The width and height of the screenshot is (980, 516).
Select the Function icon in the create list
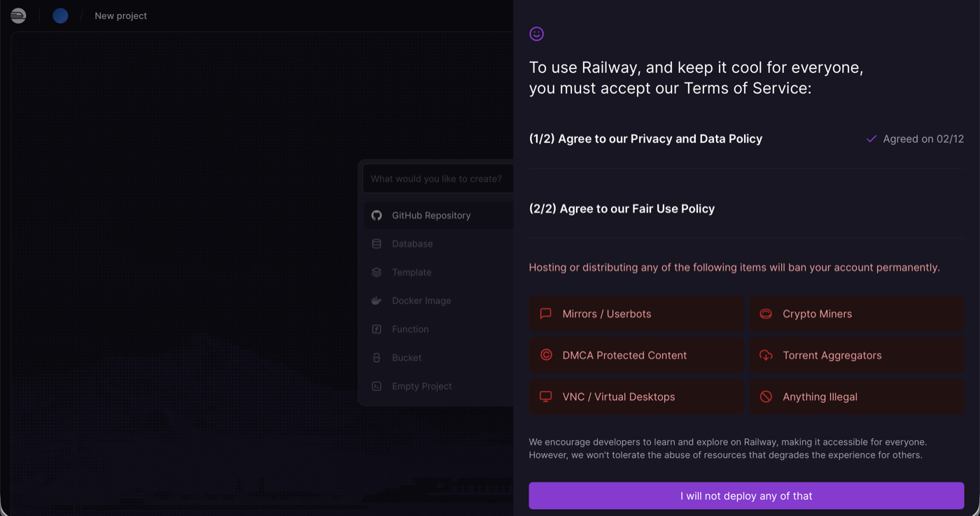pyautogui.click(x=377, y=329)
